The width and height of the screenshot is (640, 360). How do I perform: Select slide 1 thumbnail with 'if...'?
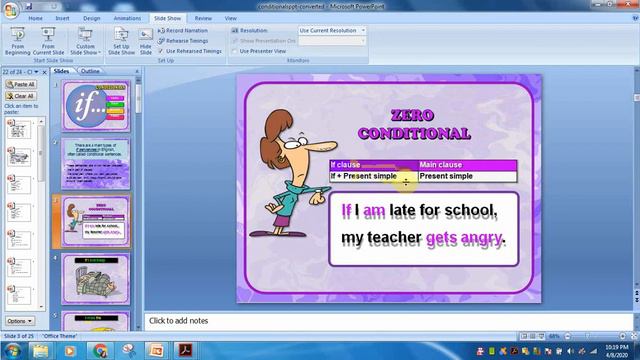[96, 106]
